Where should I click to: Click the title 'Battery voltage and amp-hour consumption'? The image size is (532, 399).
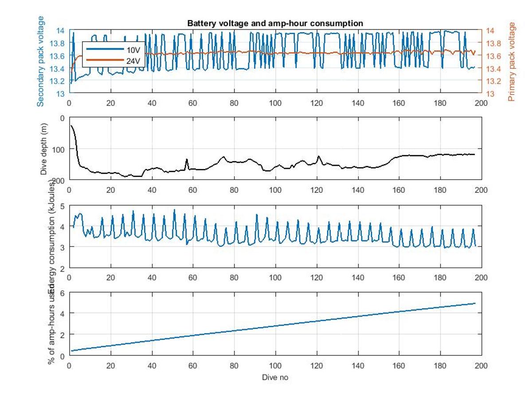pyautogui.click(x=275, y=23)
